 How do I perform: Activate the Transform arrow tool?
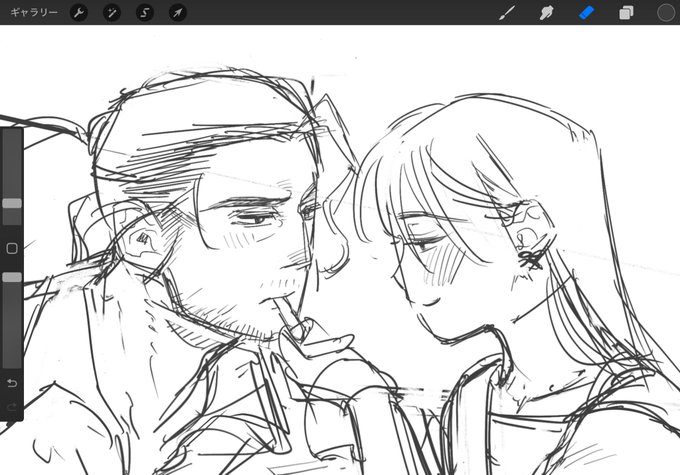178,13
